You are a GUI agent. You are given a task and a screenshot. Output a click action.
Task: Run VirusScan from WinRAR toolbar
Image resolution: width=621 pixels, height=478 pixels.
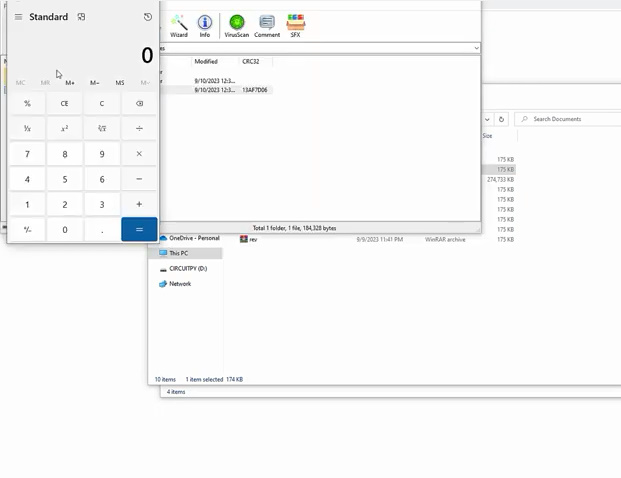[x=237, y=25]
